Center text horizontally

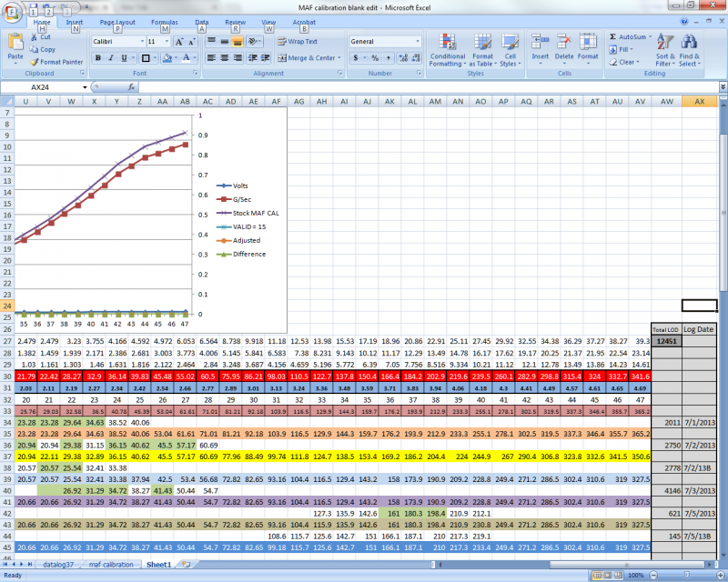click(x=224, y=58)
